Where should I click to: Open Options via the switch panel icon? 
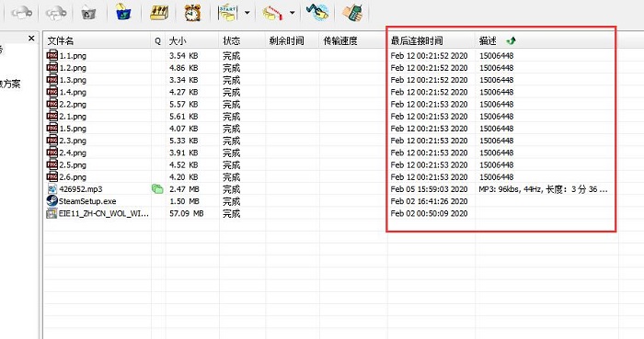158,12
